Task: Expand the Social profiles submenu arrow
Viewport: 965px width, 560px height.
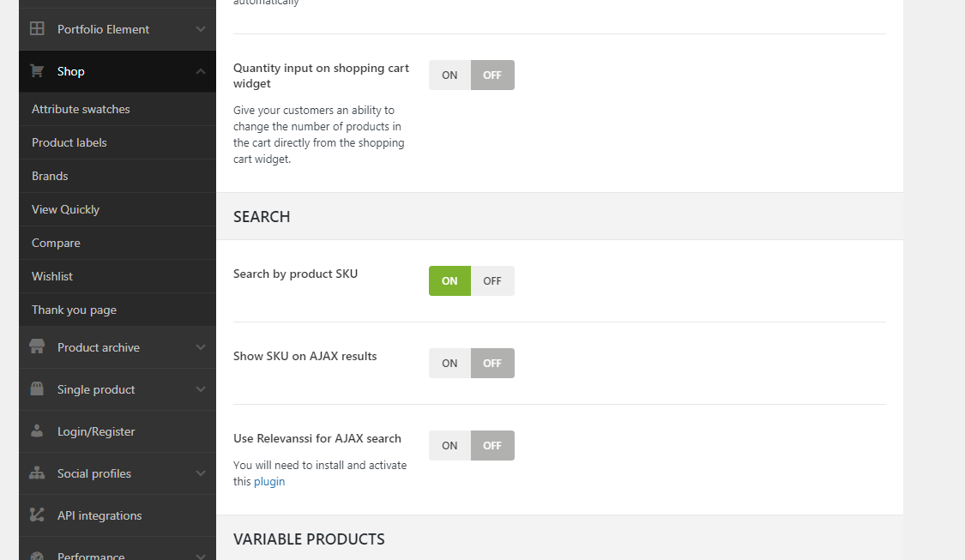Action: pos(200,473)
